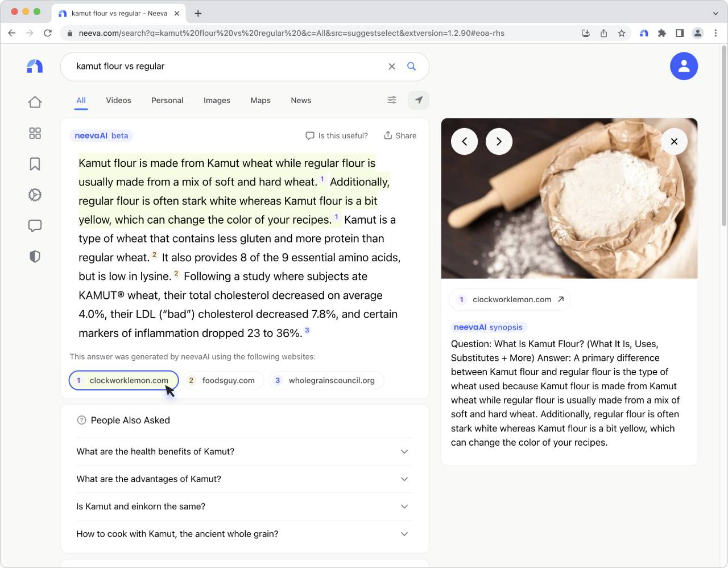Reload the current page
The image size is (728, 568).
point(48,33)
